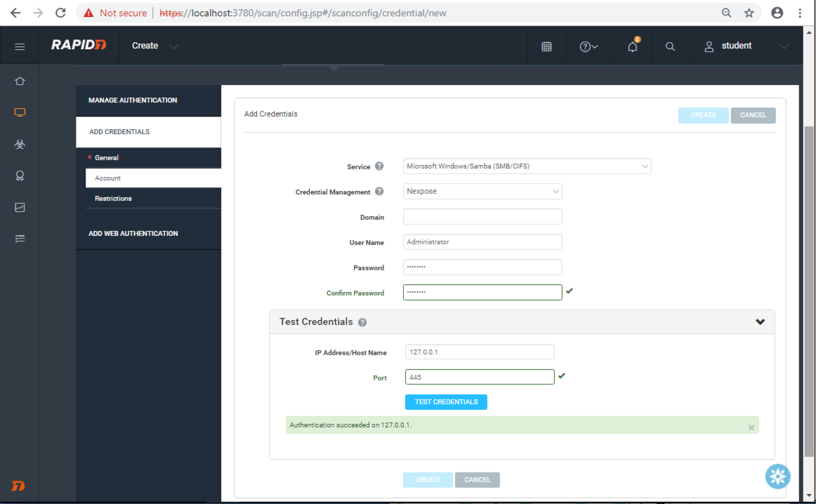View notifications bell icon

click(x=633, y=46)
